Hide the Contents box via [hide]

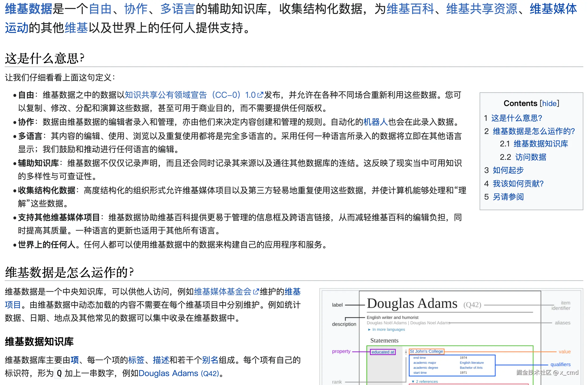click(x=549, y=104)
